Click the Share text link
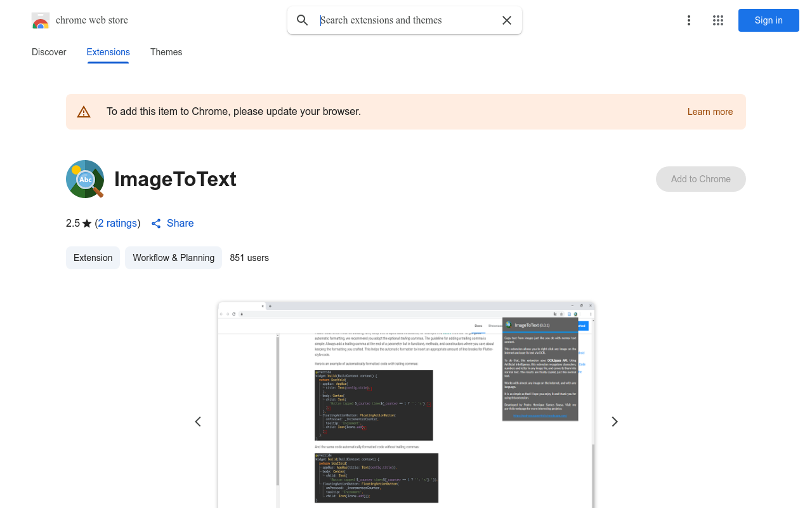812x508 pixels. click(180, 224)
